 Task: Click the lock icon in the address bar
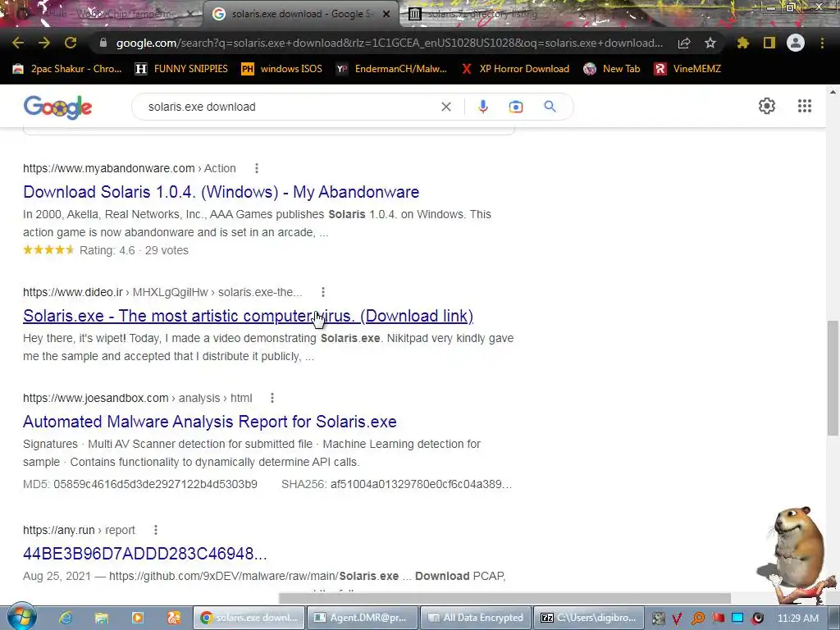click(103, 43)
